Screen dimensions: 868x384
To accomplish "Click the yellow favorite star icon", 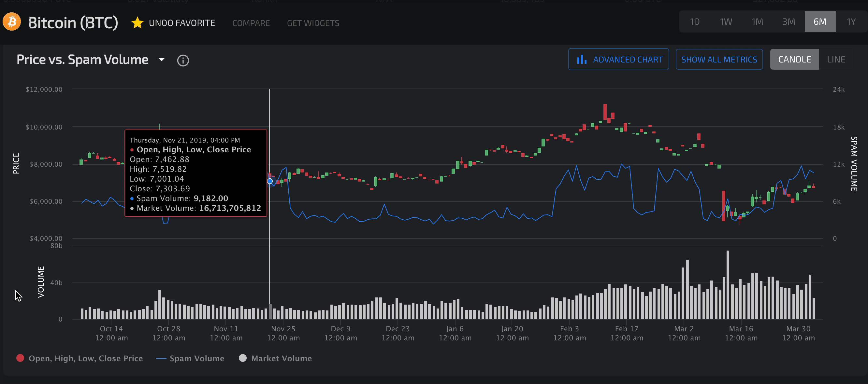I will (x=137, y=23).
